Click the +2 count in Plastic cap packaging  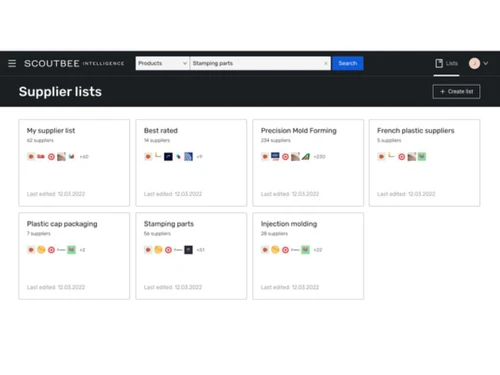pyautogui.click(x=82, y=250)
